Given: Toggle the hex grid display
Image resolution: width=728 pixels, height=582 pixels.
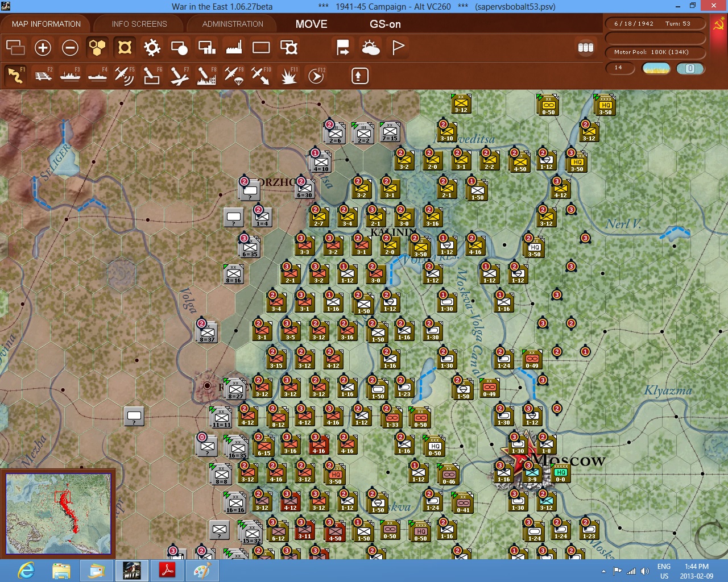Looking at the screenshot, I should point(97,47).
